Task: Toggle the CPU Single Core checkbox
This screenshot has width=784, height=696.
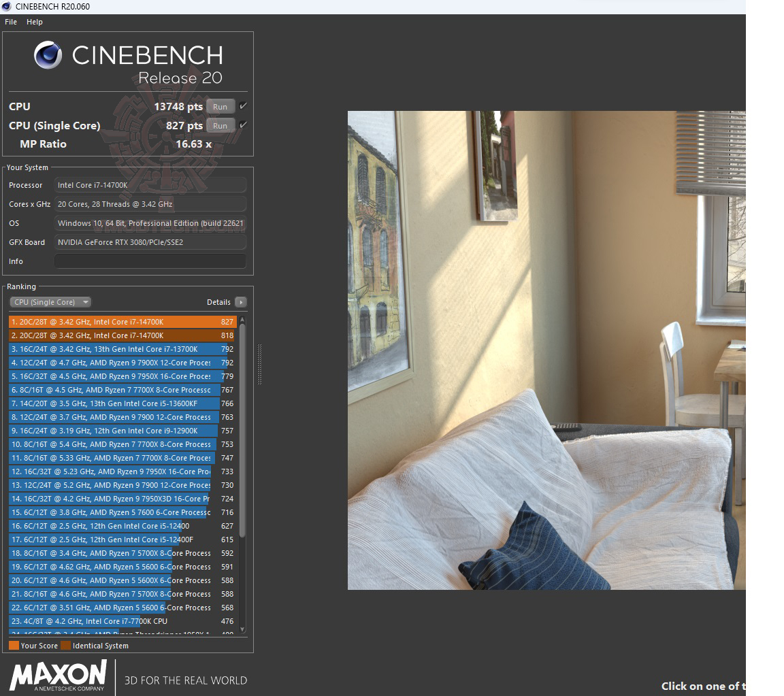Action: pyautogui.click(x=243, y=125)
